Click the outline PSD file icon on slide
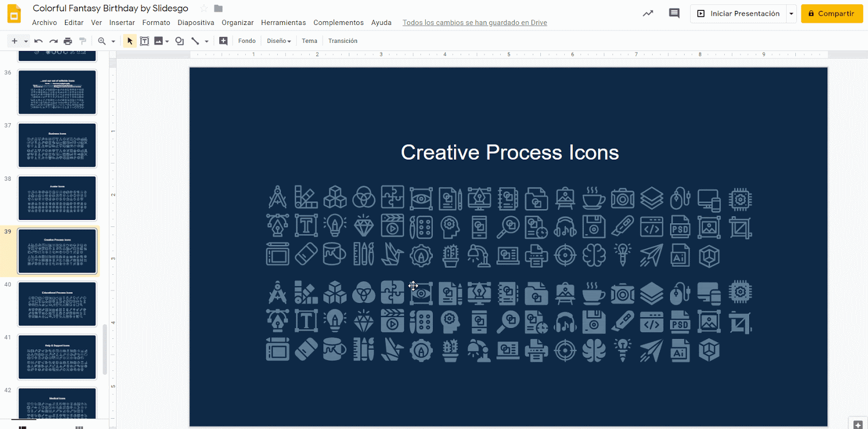868x429 pixels. click(x=680, y=227)
